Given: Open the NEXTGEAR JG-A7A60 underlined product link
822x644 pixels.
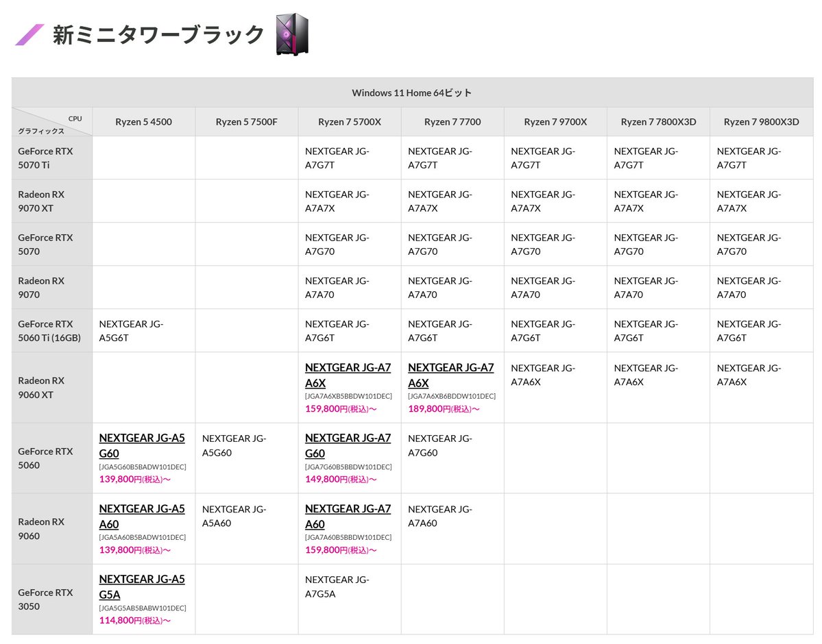Looking at the screenshot, I should pyautogui.click(x=348, y=516).
